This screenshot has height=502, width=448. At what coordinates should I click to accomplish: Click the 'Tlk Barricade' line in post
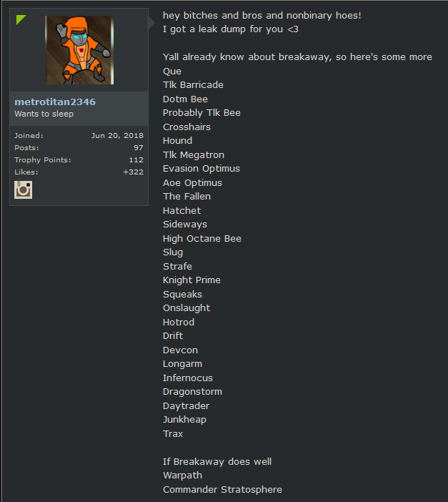tap(193, 85)
